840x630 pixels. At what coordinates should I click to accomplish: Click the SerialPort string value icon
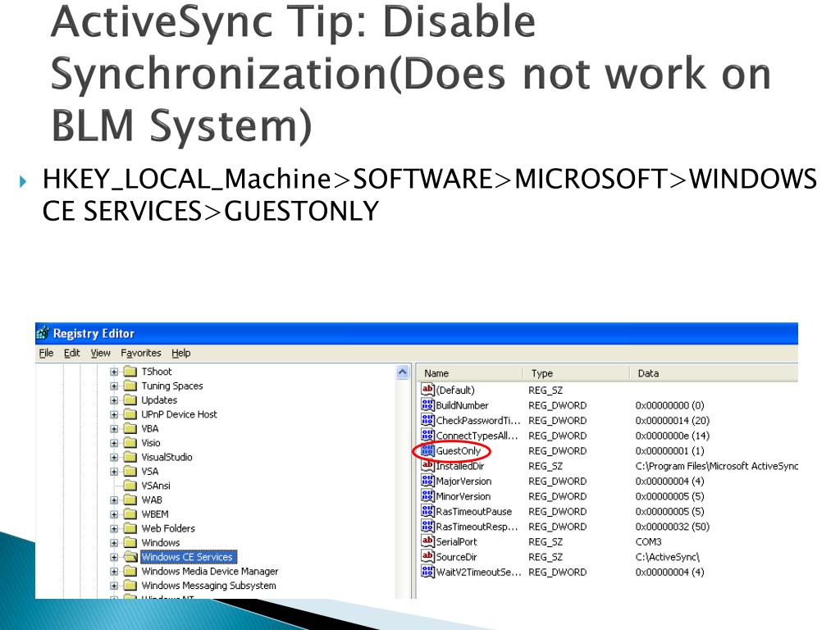pos(427,541)
